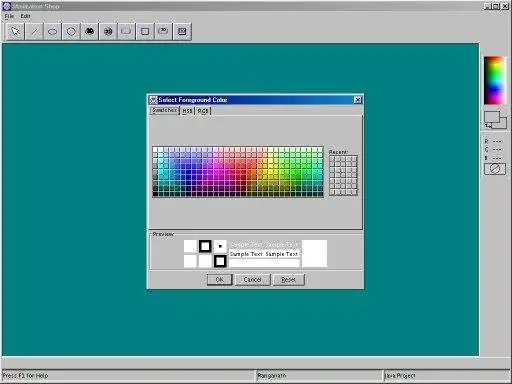Switch to the HSB tab

(x=187, y=111)
